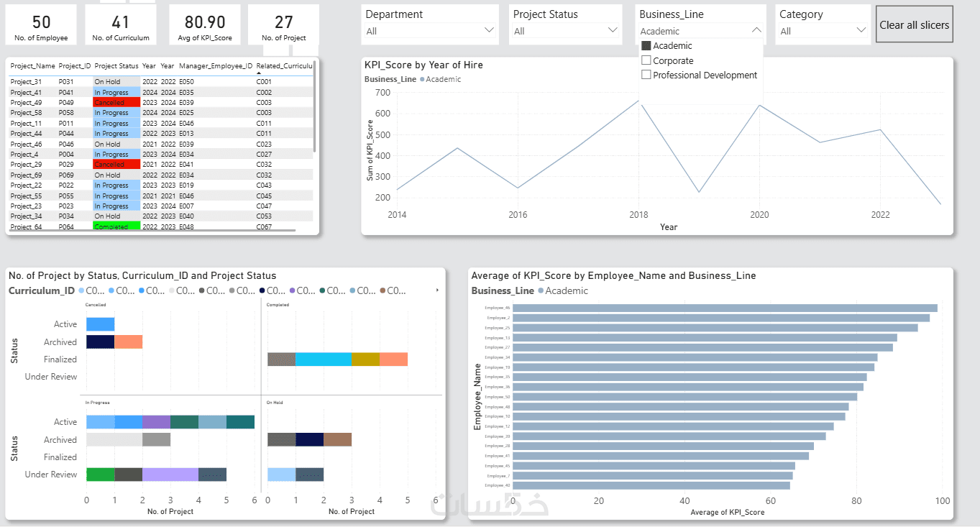Image resolution: width=980 pixels, height=527 pixels.
Task: Click the green Completed status for Project_64
Action: (x=116, y=226)
